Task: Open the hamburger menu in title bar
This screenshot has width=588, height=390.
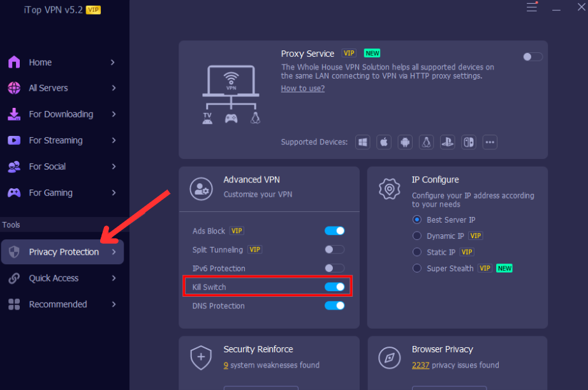Action: click(x=532, y=7)
